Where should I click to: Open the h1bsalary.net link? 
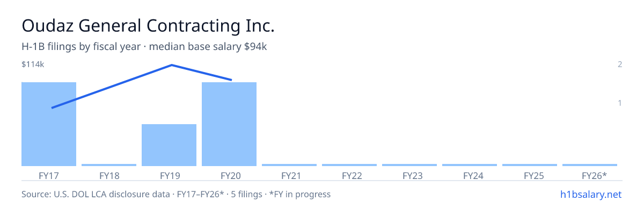(x=590, y=194)
